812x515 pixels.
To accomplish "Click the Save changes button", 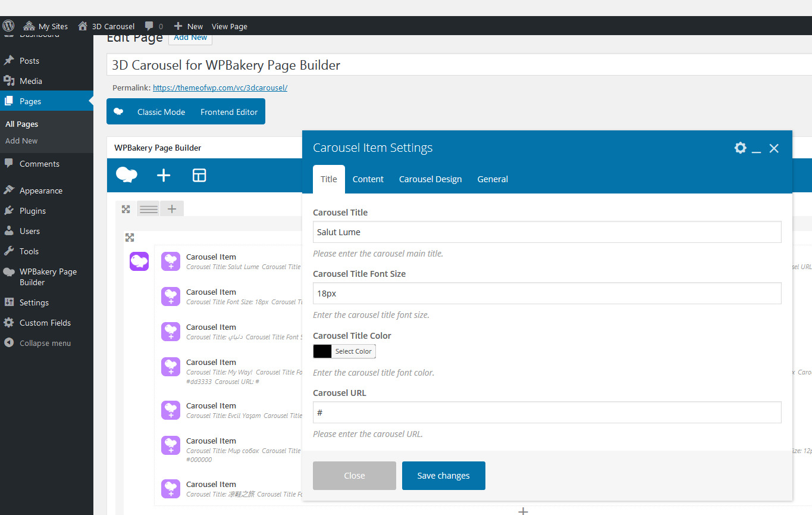I will [x=444, y=476].
